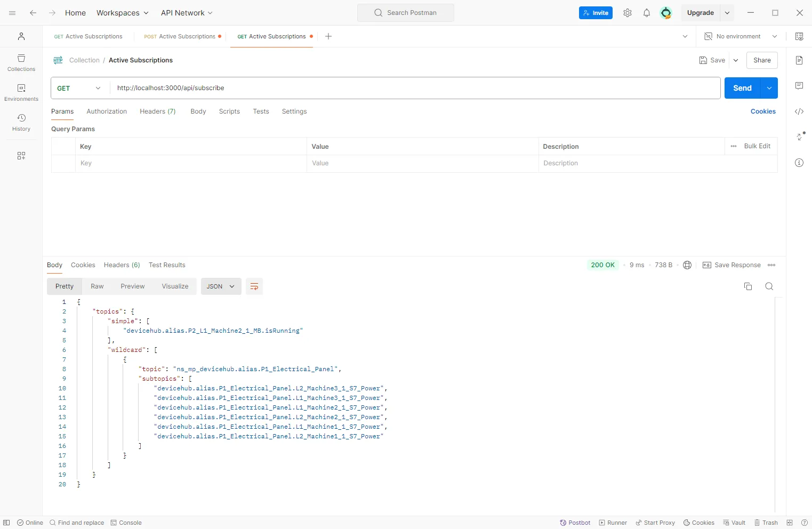Click the Postman settings gear icon
This screenshot has height=529, width=812.
click(x=628, y=13)
